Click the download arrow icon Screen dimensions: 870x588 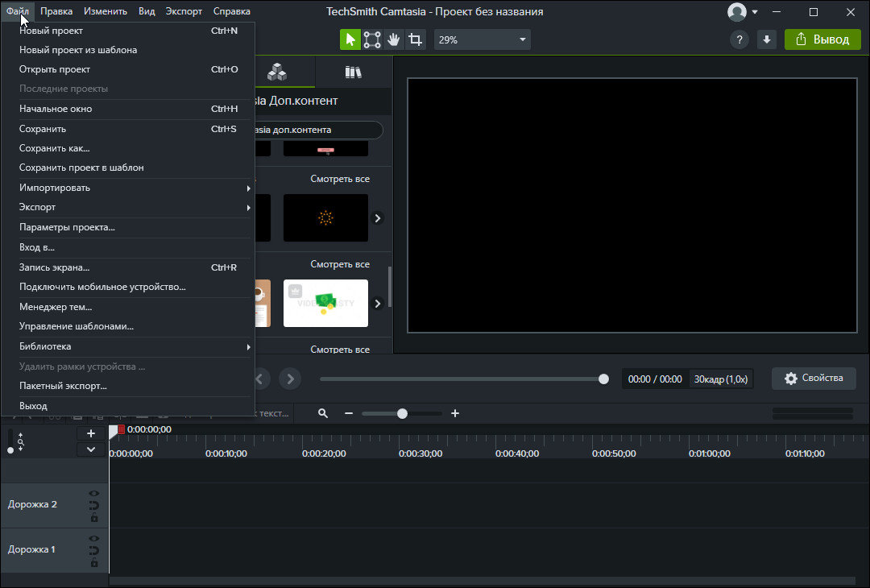[767, 39]
